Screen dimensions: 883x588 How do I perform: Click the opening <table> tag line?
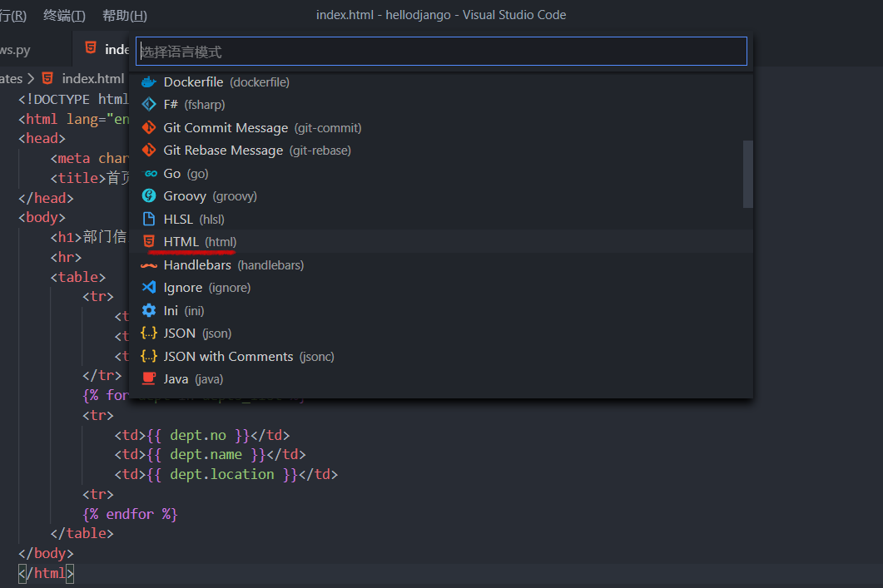pos(77,277)
